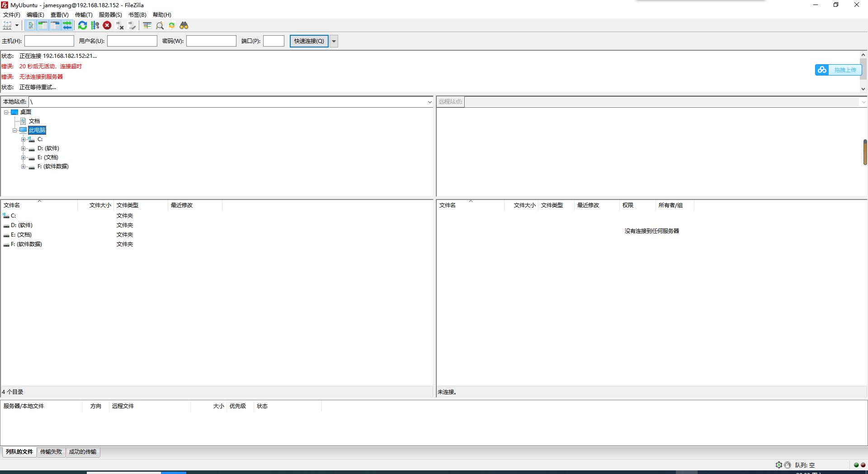
Task: Switch to 传输失败 tab
Action: click(51, 452)
